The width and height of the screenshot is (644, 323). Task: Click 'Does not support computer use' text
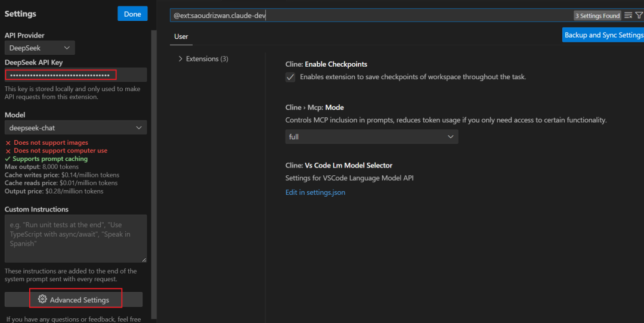(60, 151)
